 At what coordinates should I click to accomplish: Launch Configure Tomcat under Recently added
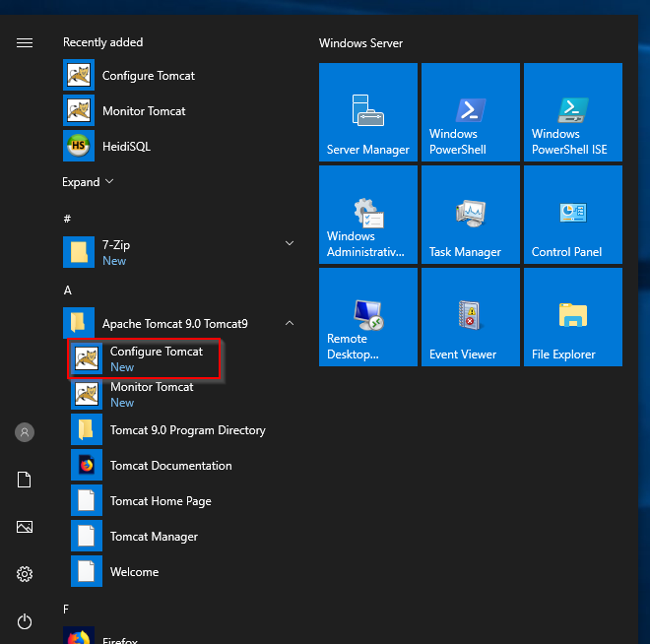pos(178,75)
